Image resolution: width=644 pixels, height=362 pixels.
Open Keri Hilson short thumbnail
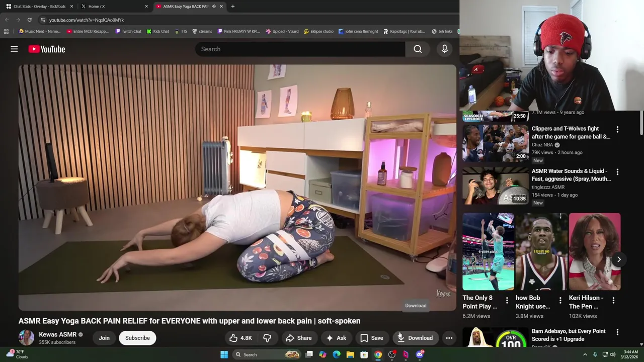click(x=595, y=252)
